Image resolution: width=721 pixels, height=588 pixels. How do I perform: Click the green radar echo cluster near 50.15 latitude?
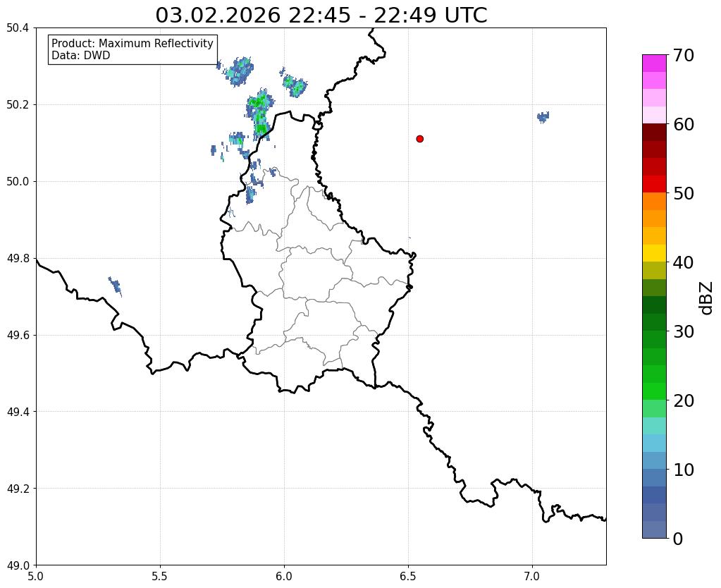[x=260, y=114]
